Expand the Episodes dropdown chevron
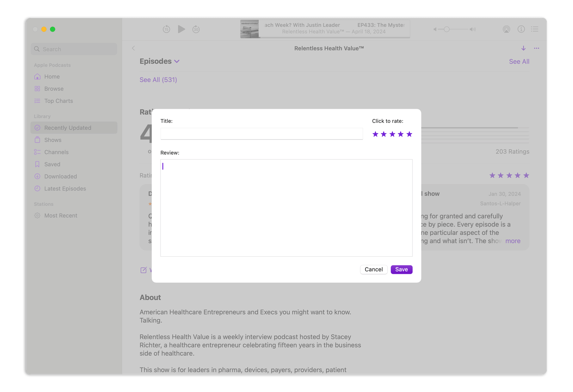 click(177, 61)
